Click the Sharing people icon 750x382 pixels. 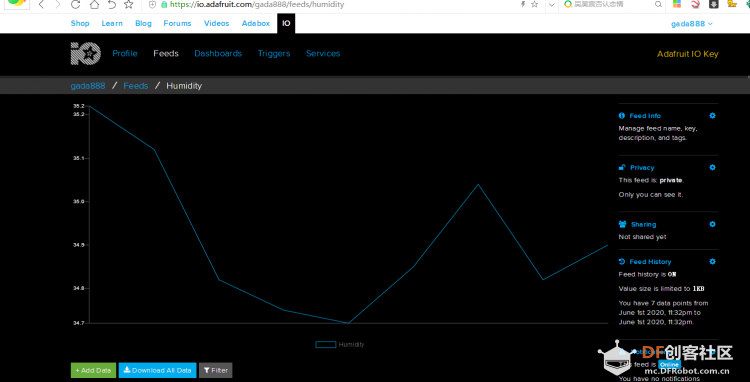(x=622, y=224)
